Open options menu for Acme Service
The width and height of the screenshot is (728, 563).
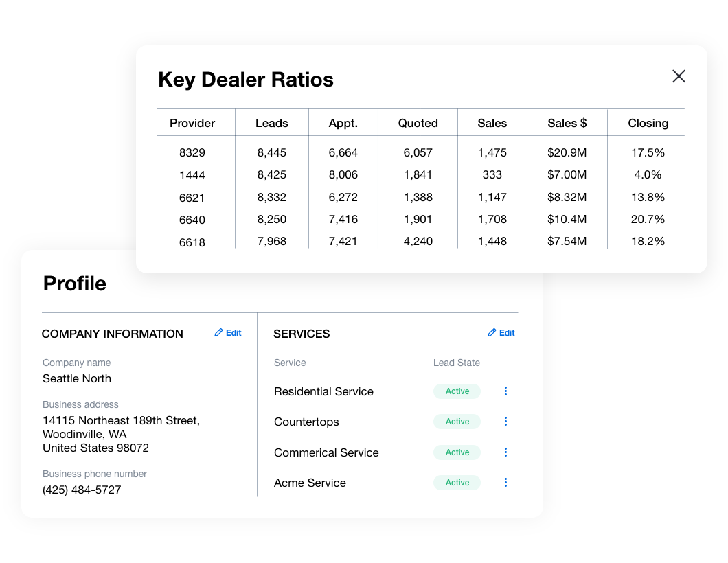coord(505,483)
